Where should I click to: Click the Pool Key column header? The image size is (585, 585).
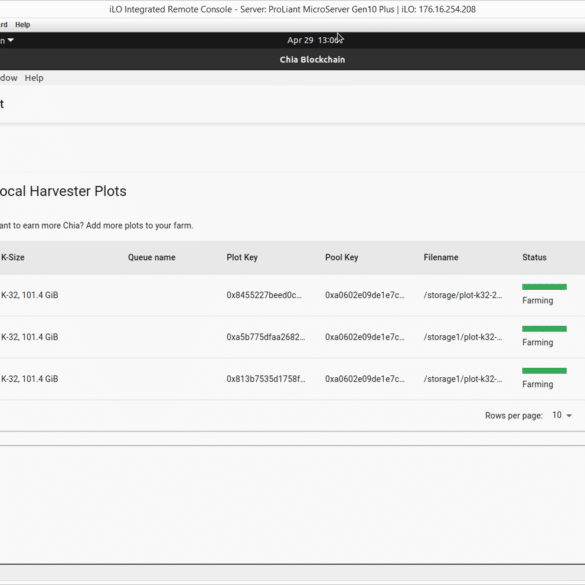point(341,257)
